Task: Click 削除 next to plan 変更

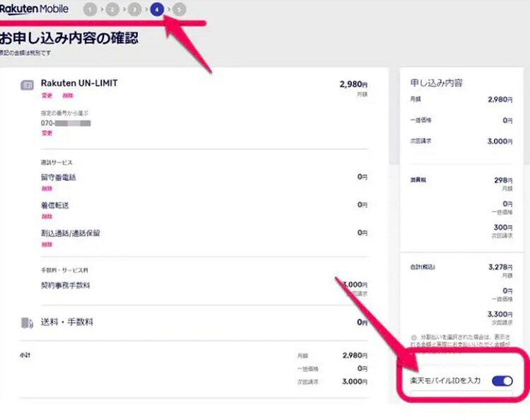Action: pos(67,95)
